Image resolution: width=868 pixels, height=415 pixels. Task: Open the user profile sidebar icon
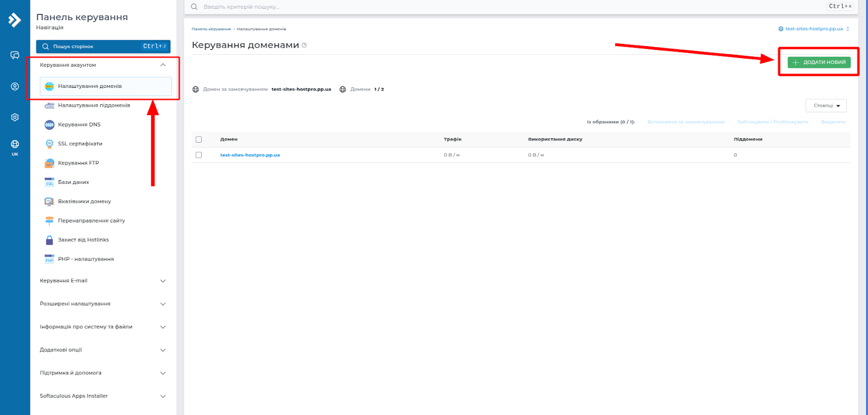tap(15, 86)
